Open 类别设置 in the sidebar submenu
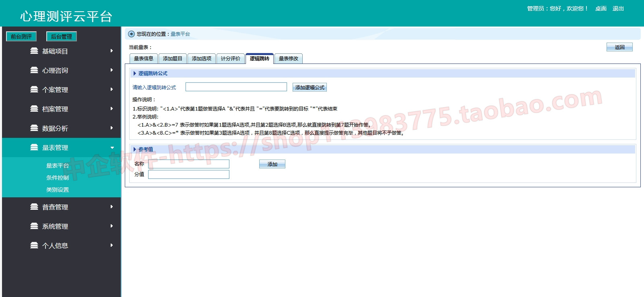This screenshot has width=644, height=297. coord(58,190)
